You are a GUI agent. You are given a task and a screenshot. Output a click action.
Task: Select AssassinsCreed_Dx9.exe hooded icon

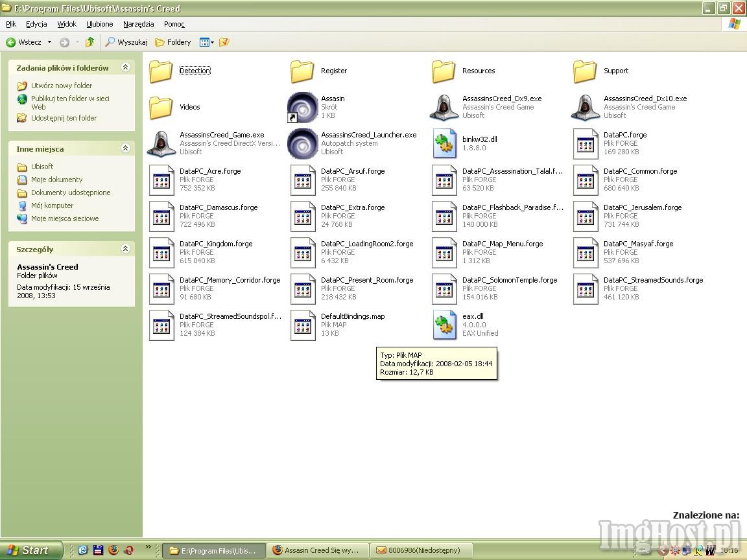[444, 107]
